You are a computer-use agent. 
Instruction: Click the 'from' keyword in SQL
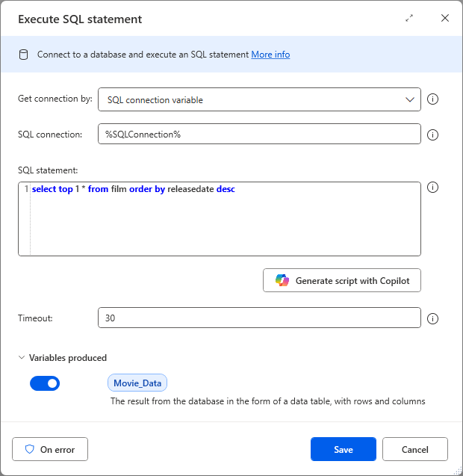tap(98, 189)
